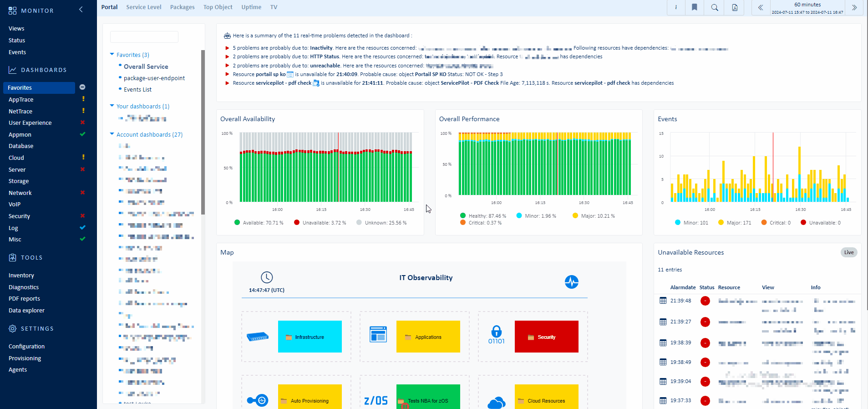Image resolution: width=868 pixels, height=409 pixels.
Task: Click the red cross status beside User Experience
Action: point(83,122)
